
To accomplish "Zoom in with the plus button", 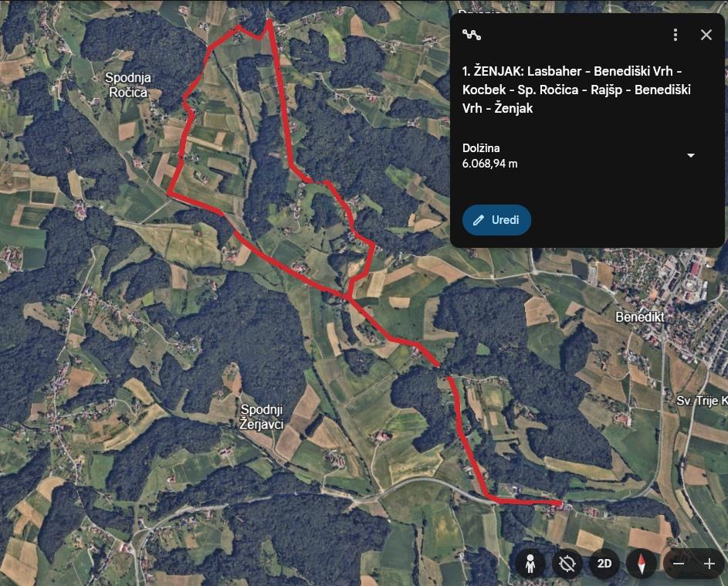I will 709,564.
